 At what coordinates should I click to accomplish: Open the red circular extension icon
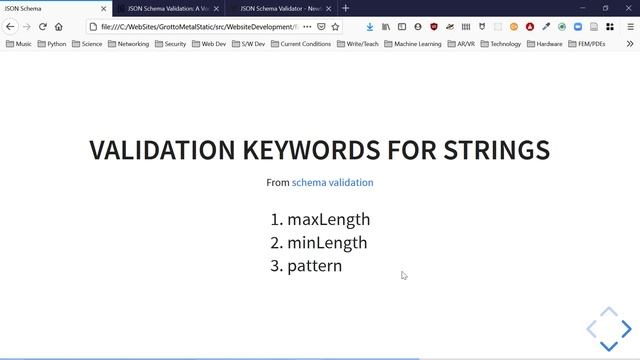pos(530,27)
